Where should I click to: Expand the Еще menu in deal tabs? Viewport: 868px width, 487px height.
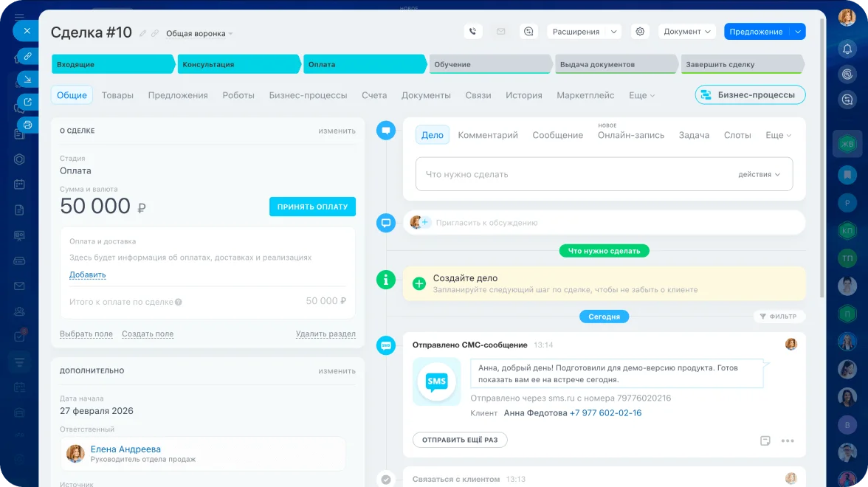click(641, 95)
